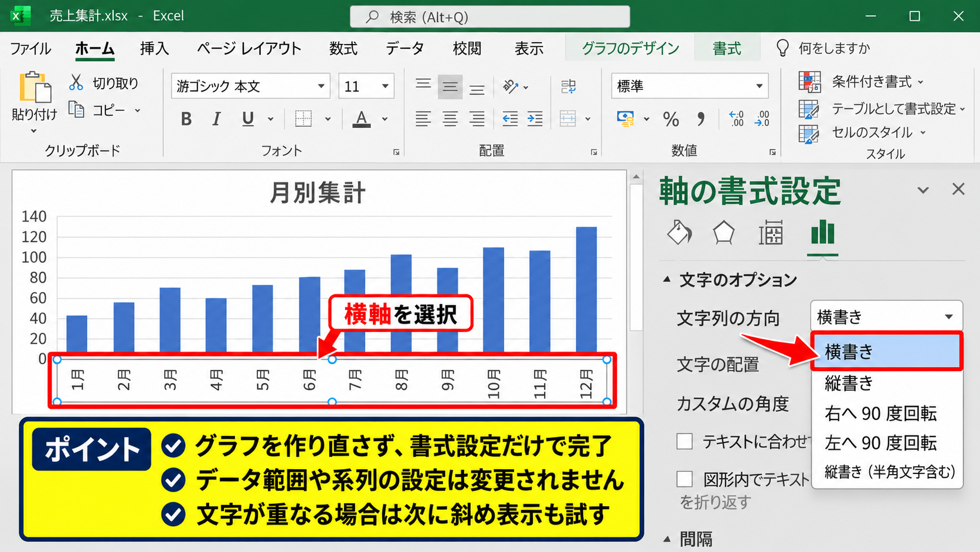Open Axis Options bar chart tab
This screenshot has width=980, height=552.
tap(822, 233)
